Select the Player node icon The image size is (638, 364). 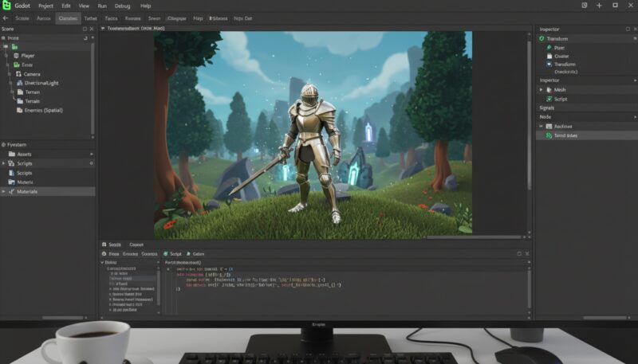pos(16,56)
